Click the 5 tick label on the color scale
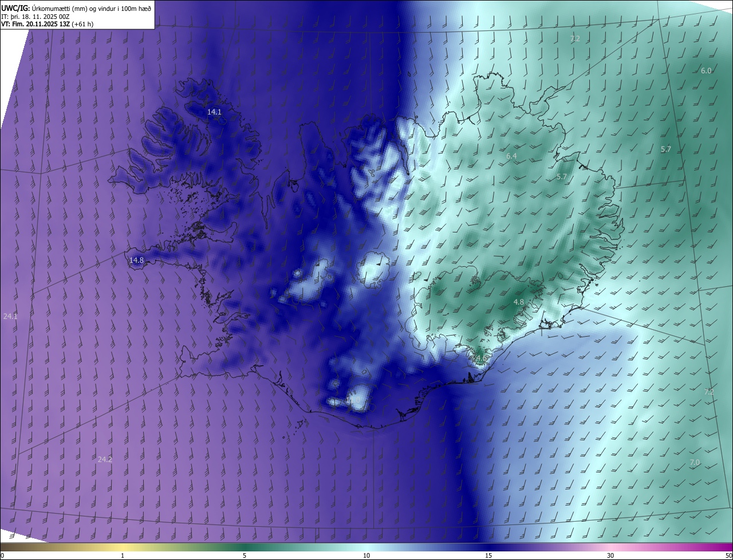The width and height of the screenshot is (733, 560). click(245, 555)
